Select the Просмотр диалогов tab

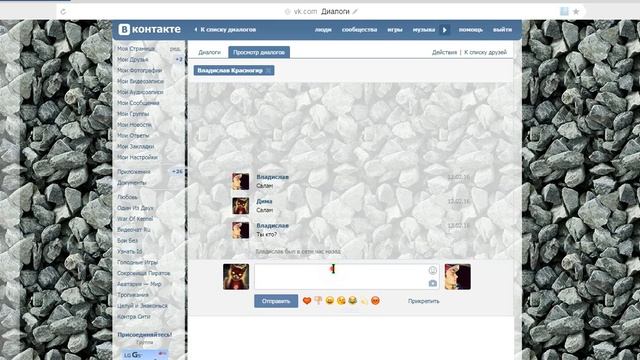pyautogui.click(x=259, y=52)
